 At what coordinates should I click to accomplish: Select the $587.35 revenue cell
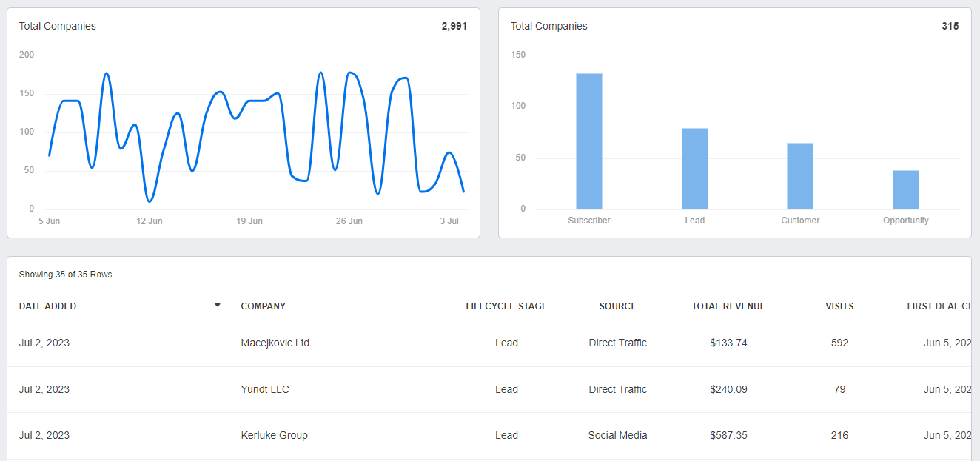[728, 435]
